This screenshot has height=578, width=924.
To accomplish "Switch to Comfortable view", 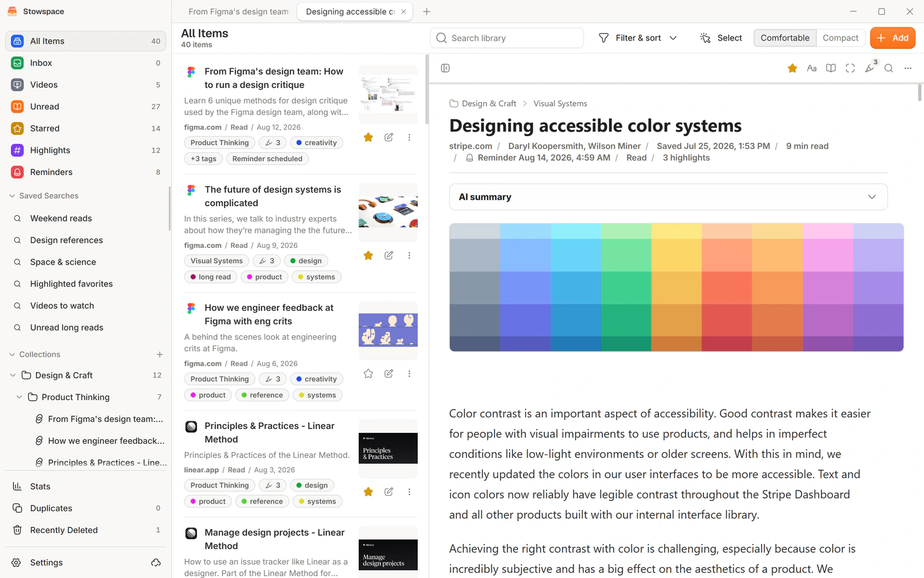I will (785, 38).
